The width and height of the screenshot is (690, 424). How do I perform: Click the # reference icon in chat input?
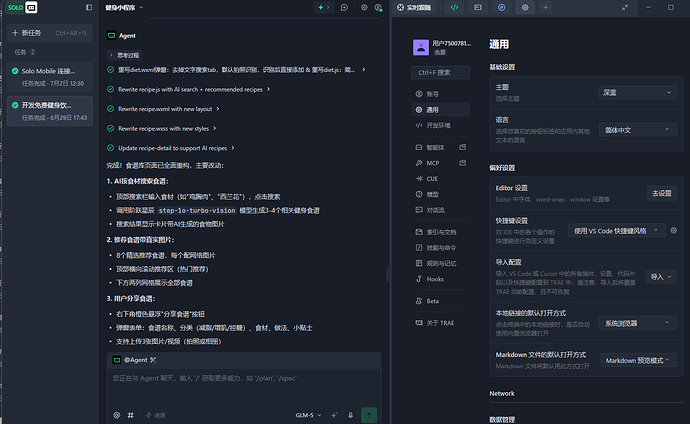point(131,415)
